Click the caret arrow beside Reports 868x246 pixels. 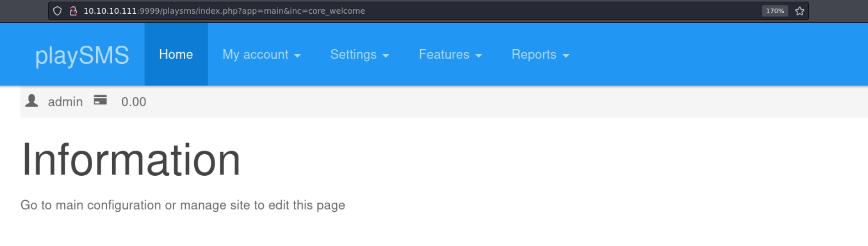tap(566, 56)
